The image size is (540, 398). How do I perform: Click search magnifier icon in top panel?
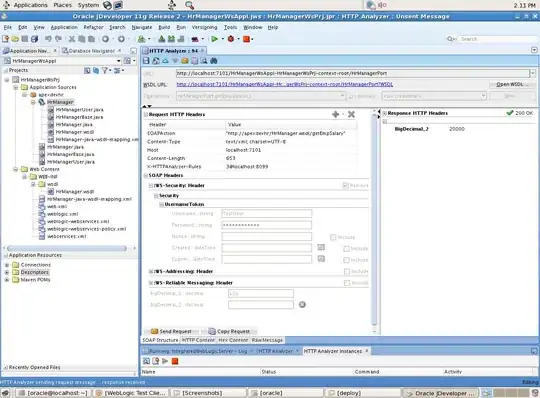(189, 5)
